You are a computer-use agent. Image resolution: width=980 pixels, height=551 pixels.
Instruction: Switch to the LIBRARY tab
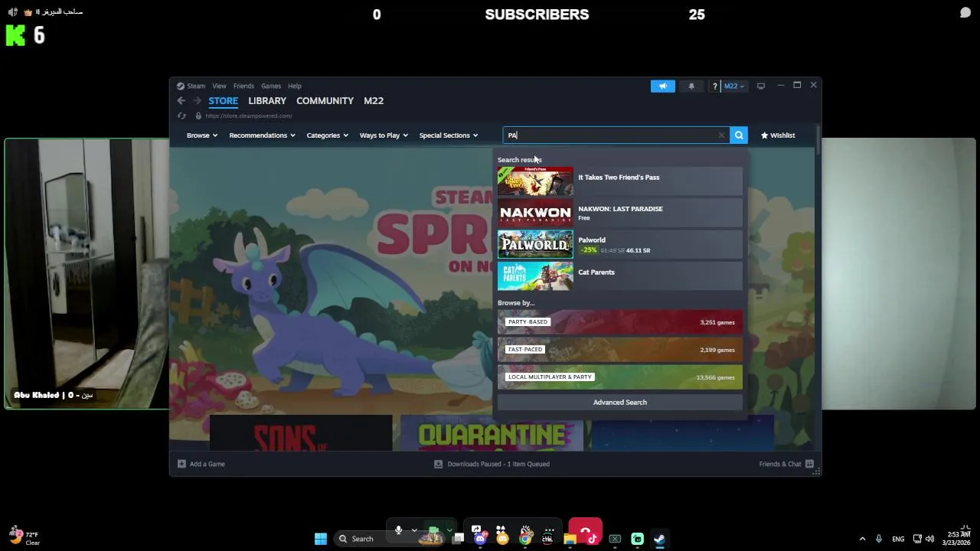click(x=267, y=101)
